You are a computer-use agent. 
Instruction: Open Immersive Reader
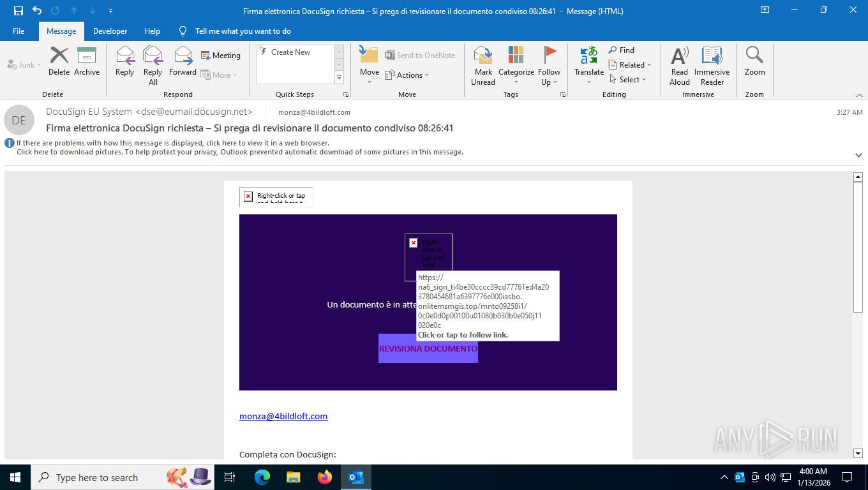(x=712, y=66)
